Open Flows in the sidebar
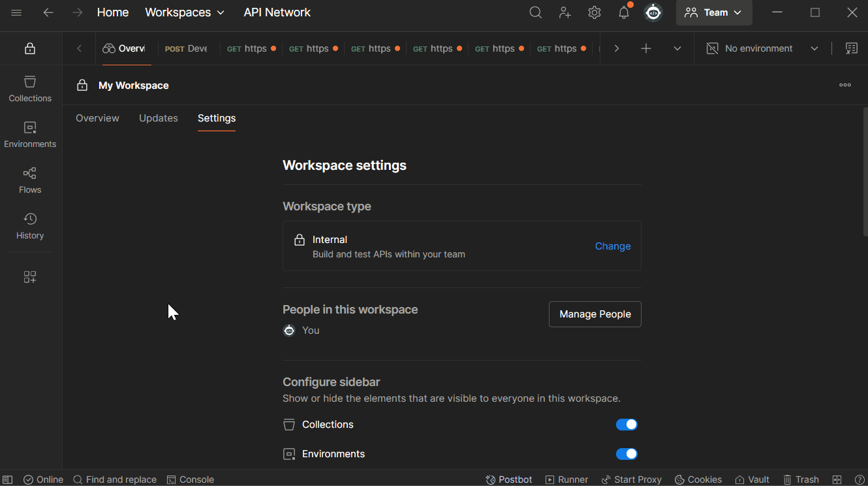 tap(30, 180)
